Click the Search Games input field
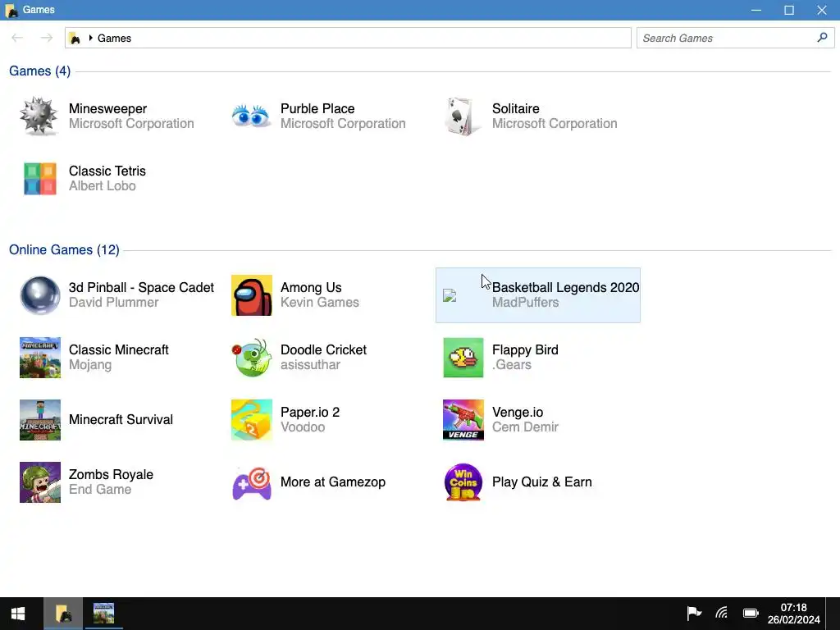 pos(735,38)
